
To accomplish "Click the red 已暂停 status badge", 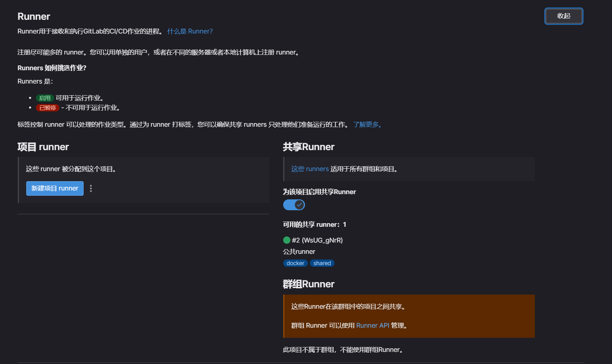I will click(48, 108).
